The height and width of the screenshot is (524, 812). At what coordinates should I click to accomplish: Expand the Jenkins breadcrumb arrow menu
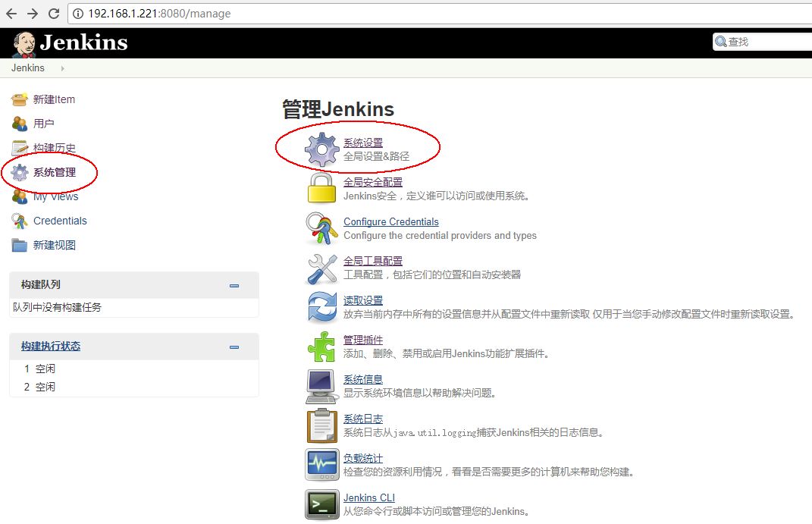click(x=62, y=68)
